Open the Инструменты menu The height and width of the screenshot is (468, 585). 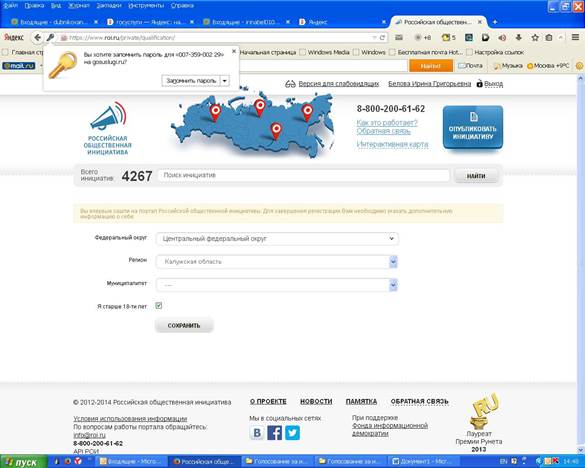coord(146,6)
